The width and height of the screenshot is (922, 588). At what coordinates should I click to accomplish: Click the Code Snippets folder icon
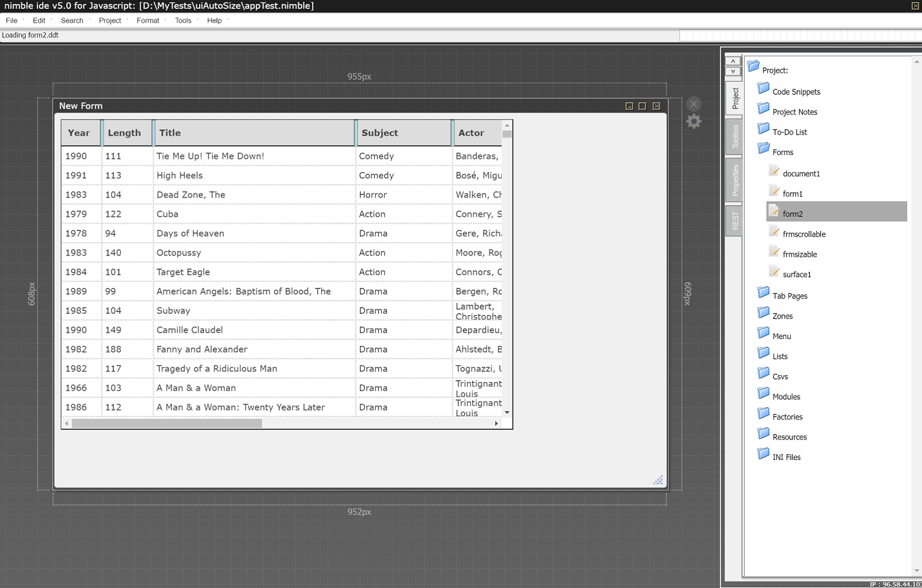pyautogui.click(x=764, y=87)
